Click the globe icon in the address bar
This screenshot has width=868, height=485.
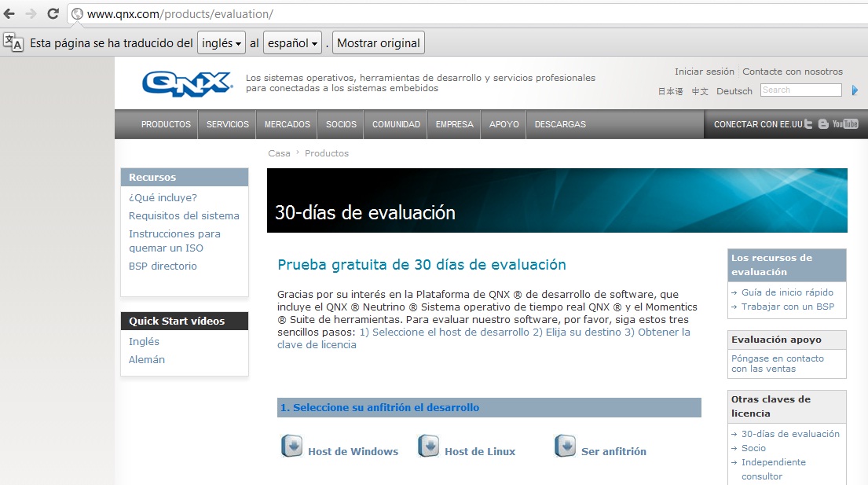pyautogui.click(x=77, y=13)
